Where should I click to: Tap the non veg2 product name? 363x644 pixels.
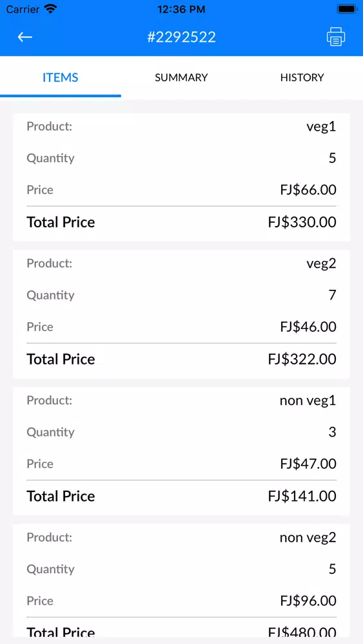click(x=308, y=537)
